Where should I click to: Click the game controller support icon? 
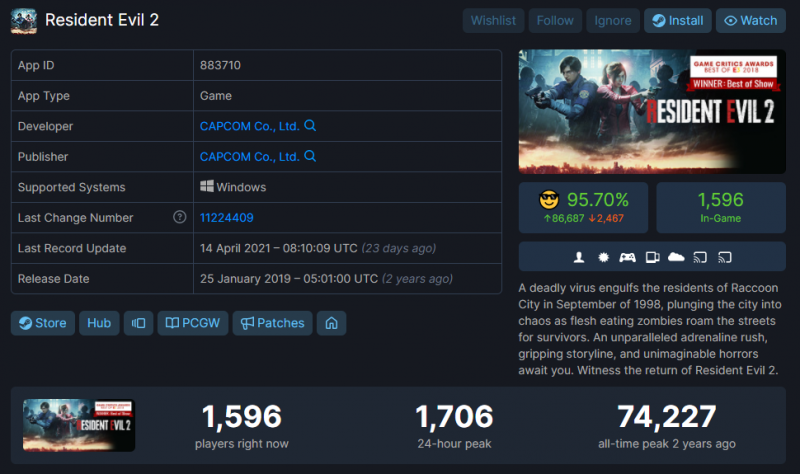click(x=627, y=257)
